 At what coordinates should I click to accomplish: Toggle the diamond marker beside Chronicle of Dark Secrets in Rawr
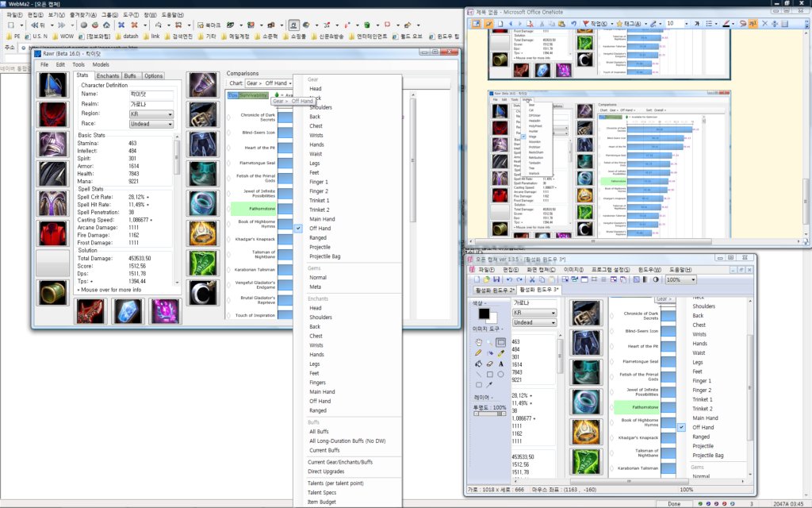[x=228, y=117]
